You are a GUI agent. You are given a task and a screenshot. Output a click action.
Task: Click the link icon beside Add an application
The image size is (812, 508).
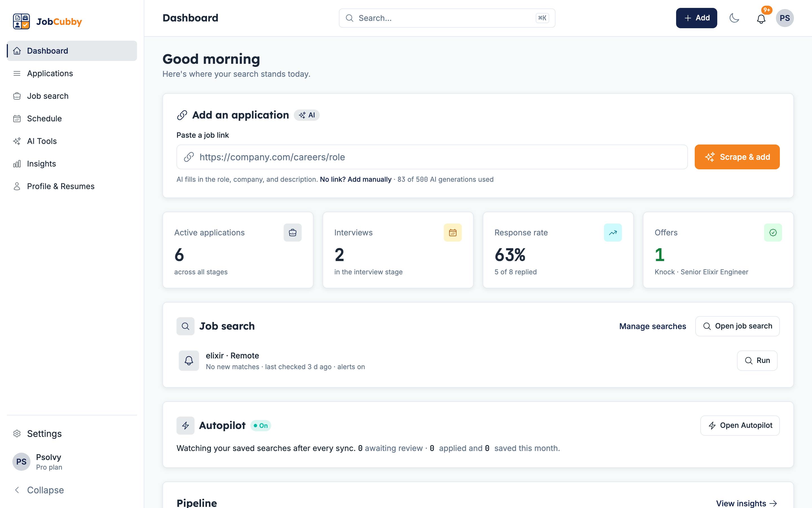[182, 115]
